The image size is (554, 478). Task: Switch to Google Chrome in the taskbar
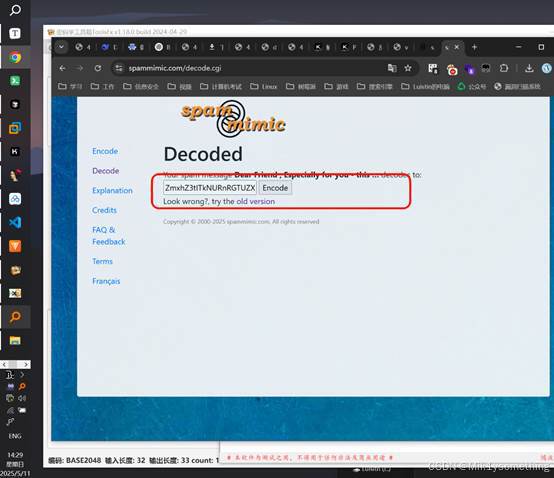pyautogui.click(x=15, y=57)
